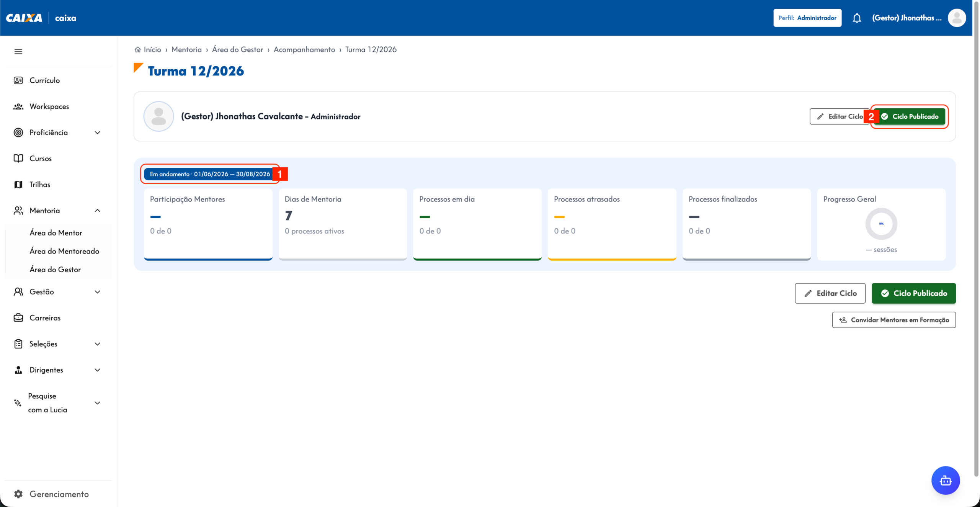
Task: Follow the Início breadcrumb link
Action: click(x=152, y=49)
